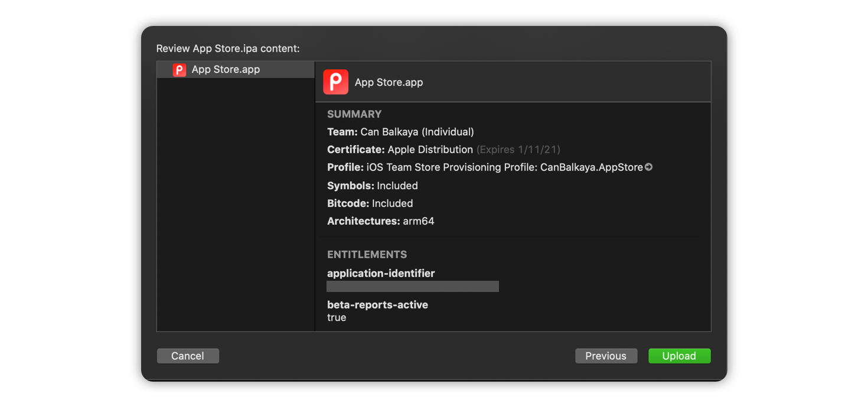Screen dimensions: 868x407
Task: Open provisioning profile arrow icon
Action: pos(648,167)
